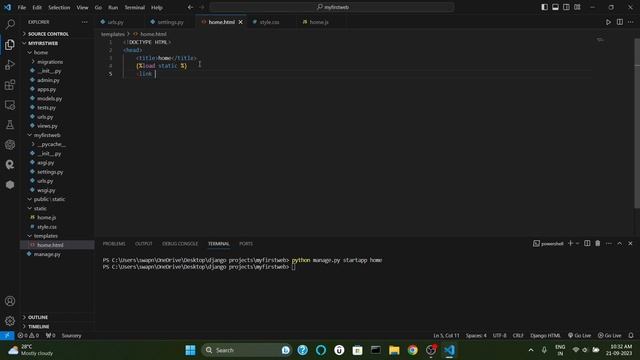The height and width of the screenshot is (360, 640).
Task: Switch to the DEBUG CONSOLE panel tab
Action: (x=180, y=244)
